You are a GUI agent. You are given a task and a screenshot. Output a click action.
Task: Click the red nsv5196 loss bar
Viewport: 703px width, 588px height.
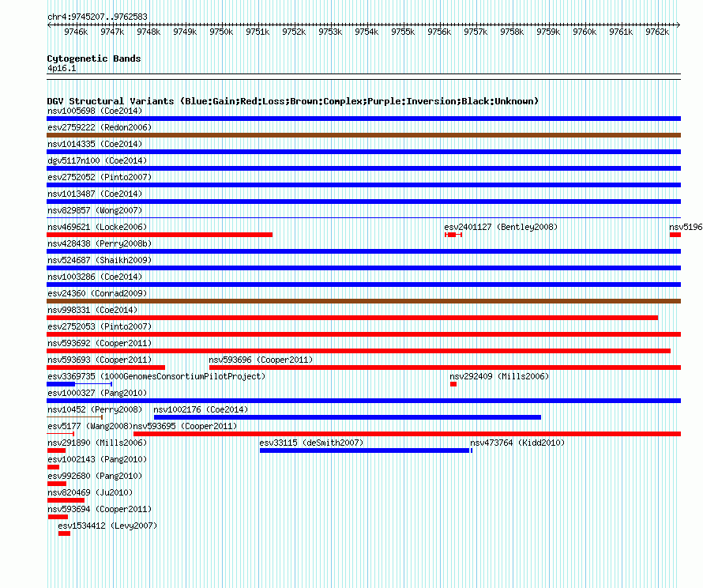pos(675,235)
